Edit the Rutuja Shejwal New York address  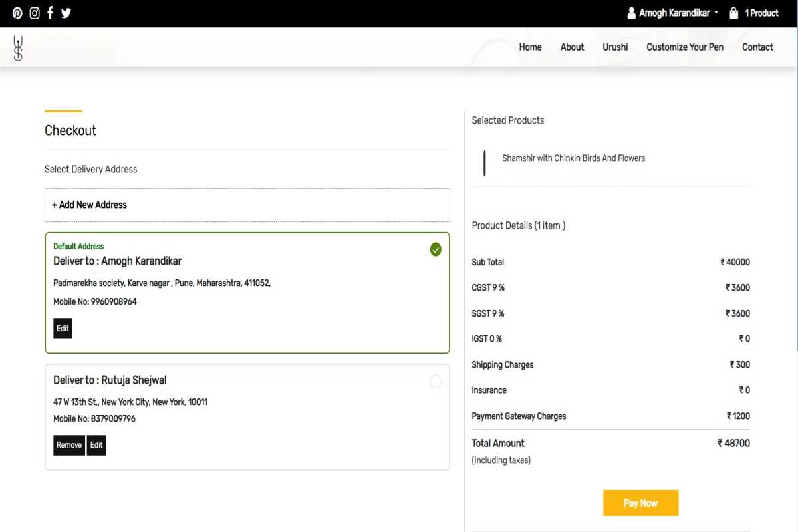click(96, 445)
